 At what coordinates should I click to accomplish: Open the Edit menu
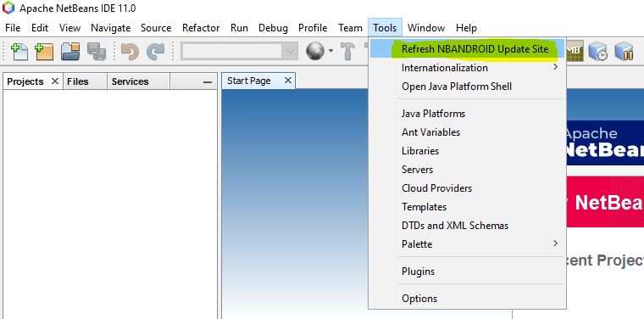40,28
